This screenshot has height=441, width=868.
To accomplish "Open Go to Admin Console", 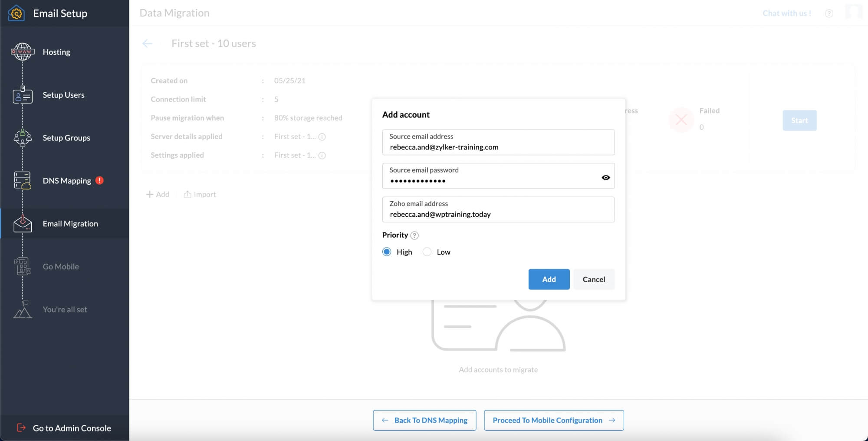I will tap(66, 428).
